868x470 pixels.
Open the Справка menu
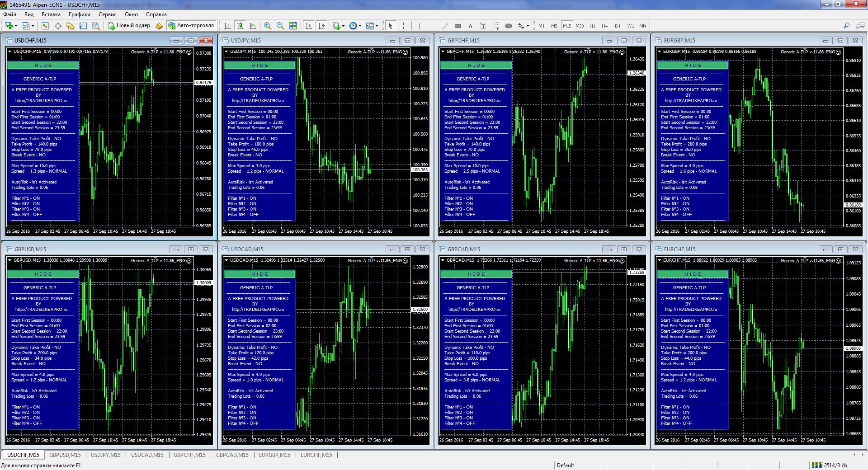pyautogui.click(x=156, y=14)
